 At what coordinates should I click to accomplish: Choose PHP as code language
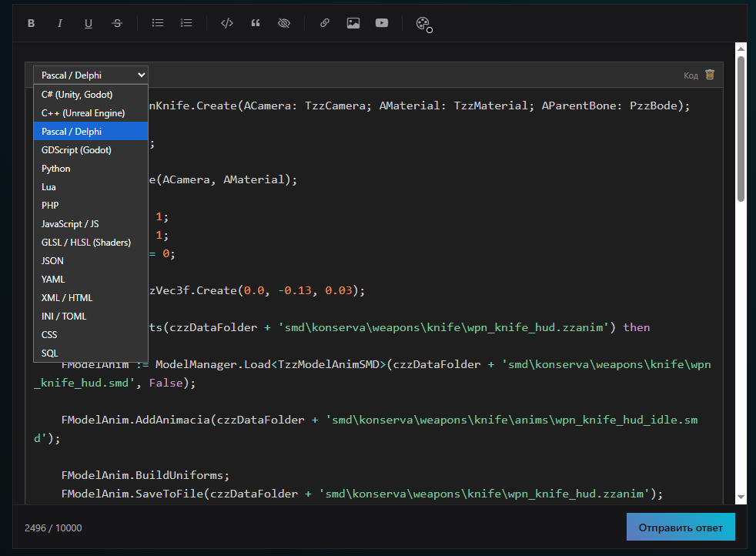point(91,206)
